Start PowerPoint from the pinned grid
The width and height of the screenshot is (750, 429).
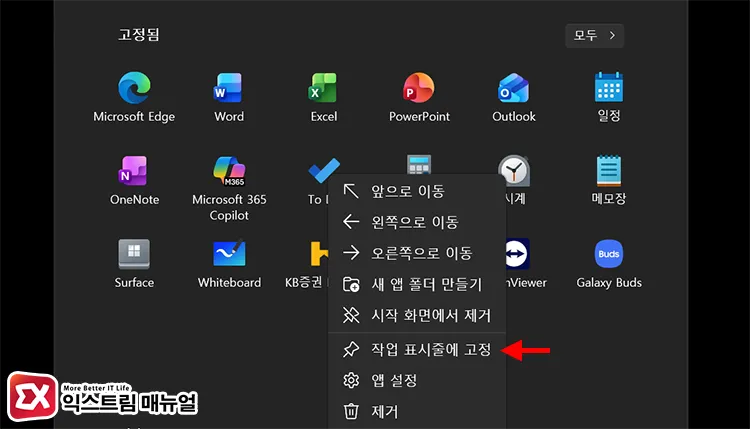pyautogui.click(x=419, y=88)
